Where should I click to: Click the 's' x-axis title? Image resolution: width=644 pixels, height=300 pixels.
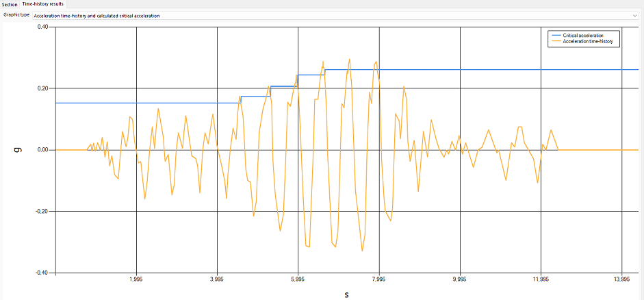click(x=347, y=295)
